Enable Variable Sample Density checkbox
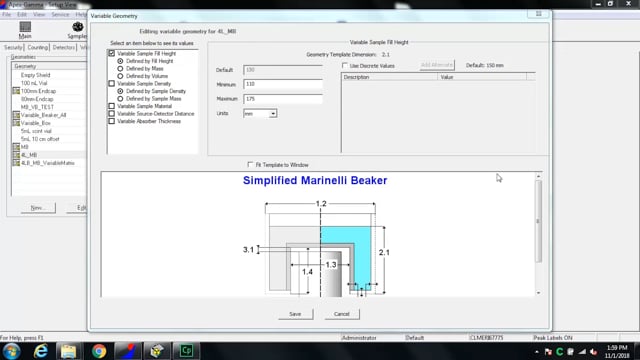 pyautogui.click(x=111, y=83)
